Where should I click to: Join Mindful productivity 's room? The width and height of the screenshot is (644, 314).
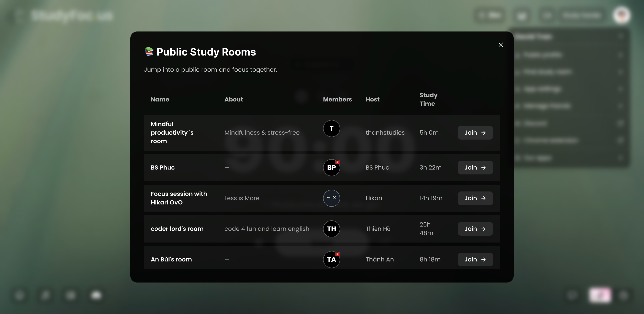pos(475,133)
